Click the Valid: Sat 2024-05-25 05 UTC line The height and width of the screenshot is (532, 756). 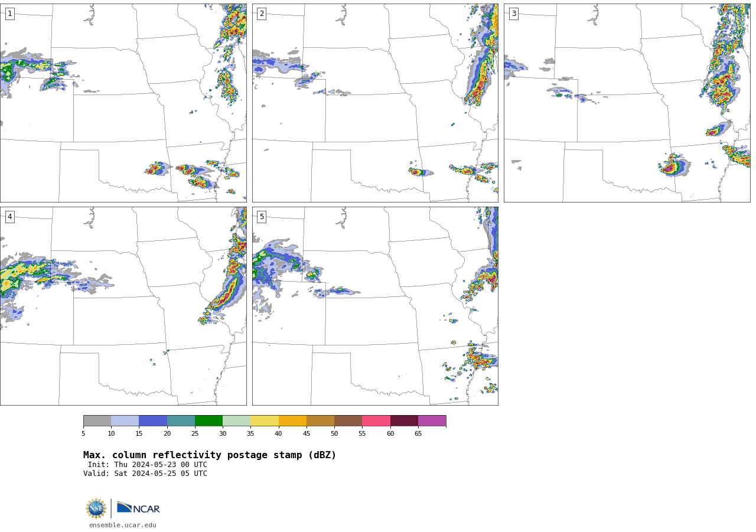pos(145,474)
